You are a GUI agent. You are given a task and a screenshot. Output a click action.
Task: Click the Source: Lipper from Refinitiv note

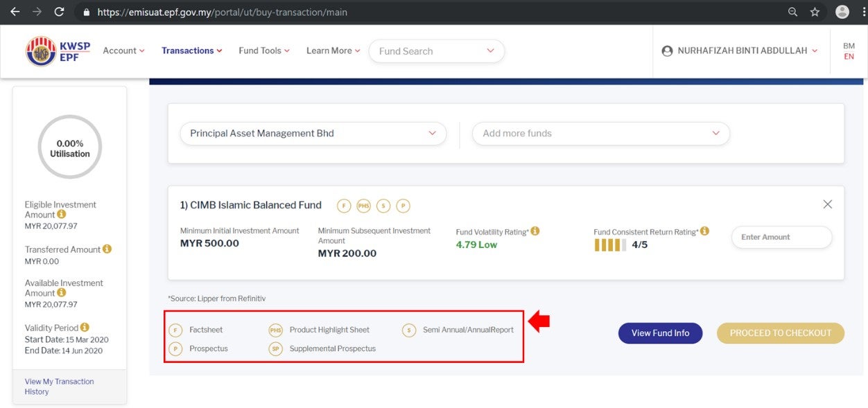[216, 299]
